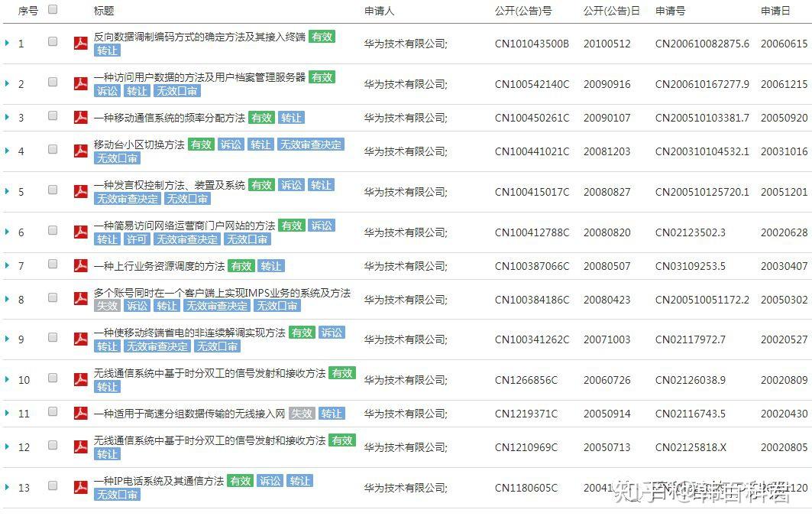This screenshot has width=812, height=526.
Task: Open patent title 一种适用于高速分组数据传输的无线接入网
Action: pyautogui.click(x=189, y=414)
